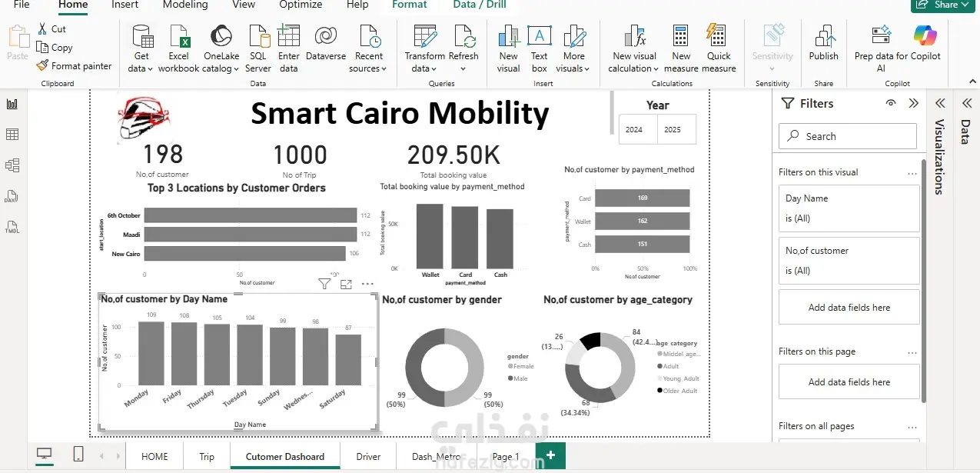This screenshot has width=980, height=473.
Task: Open Excel workbook data source
Action: [x=179, y=48]
